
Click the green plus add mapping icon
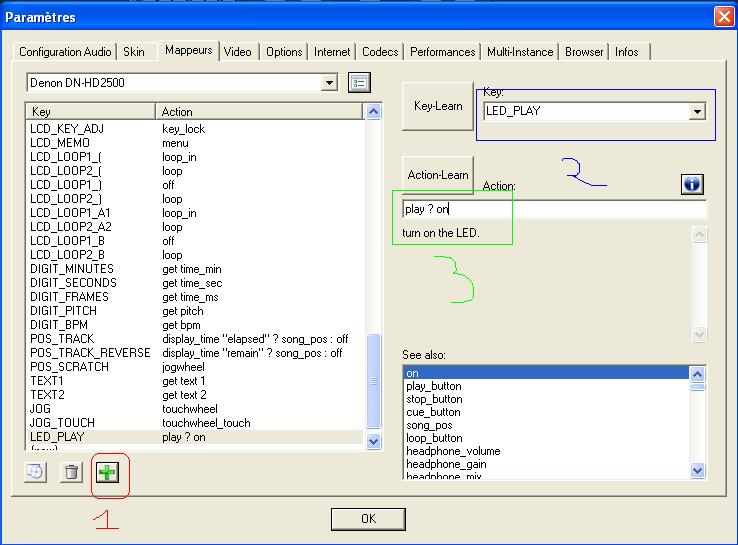tap(107, 472)
